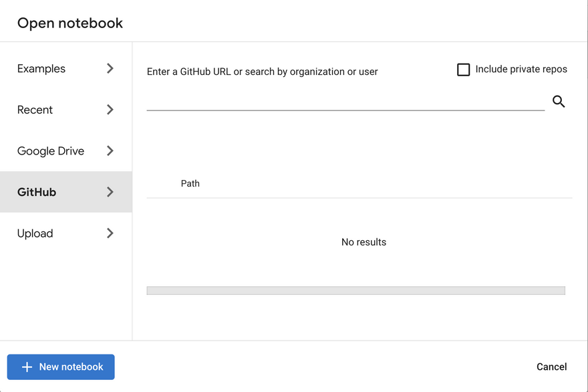588x392 pixels.
Task: Enable the Include private repos checkbox
Action: click(463, 70)
